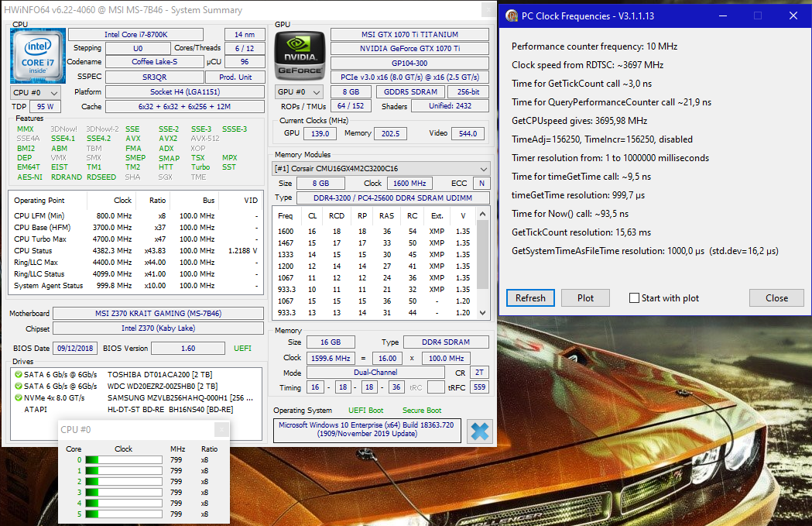Click the GetCPUspeed gives 3695,98 MHz line

click(x=579, y=121)
